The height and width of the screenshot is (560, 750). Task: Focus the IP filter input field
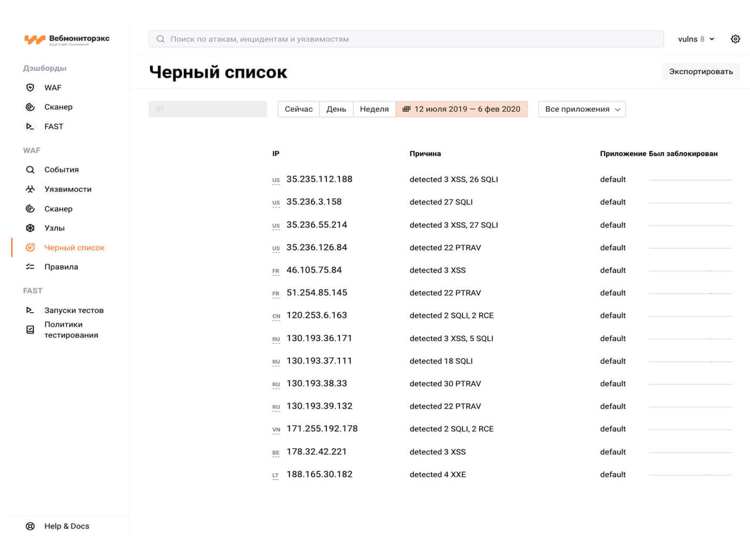point(207,109)
